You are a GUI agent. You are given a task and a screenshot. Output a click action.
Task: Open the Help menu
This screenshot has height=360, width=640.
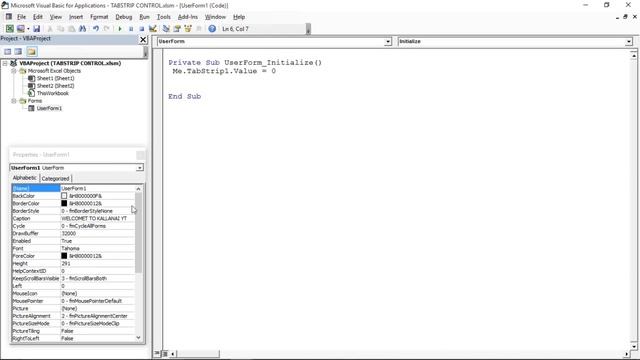(x=239, y=17)
